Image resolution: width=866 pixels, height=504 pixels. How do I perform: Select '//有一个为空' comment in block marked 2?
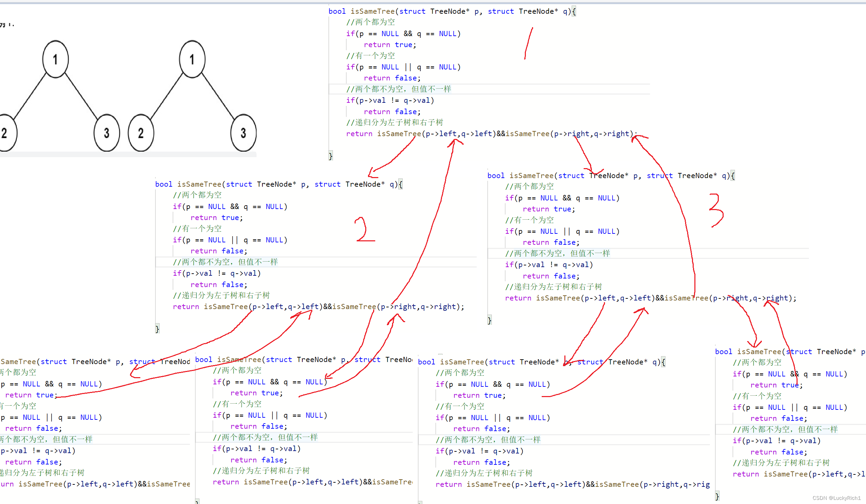pyautogui.click(x=197, y=229)
